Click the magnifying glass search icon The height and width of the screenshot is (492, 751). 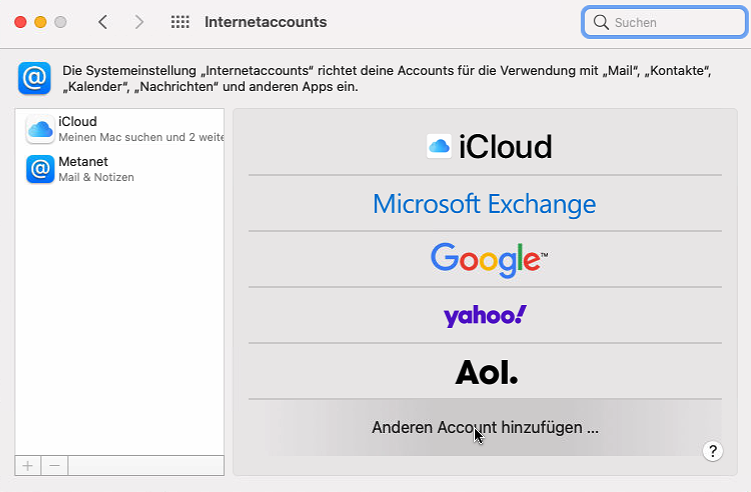tap(601, 22)
